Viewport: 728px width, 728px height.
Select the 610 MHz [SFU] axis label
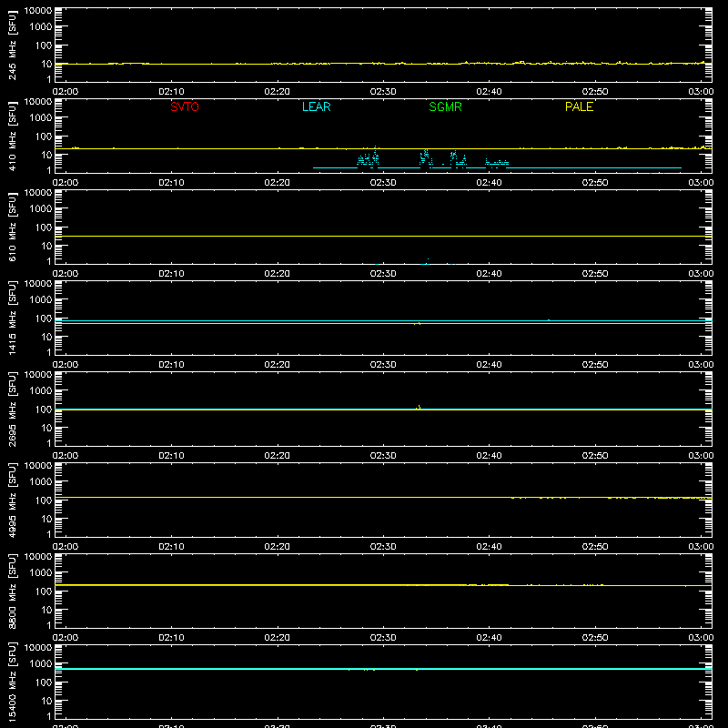12,227
